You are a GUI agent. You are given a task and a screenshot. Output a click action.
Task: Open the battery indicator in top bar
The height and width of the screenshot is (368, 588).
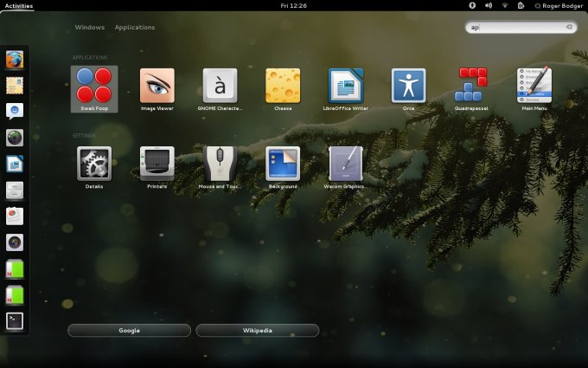(521, 5)
